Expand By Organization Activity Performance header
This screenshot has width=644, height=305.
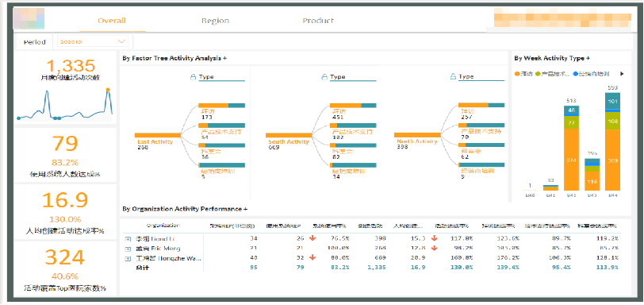point(185,209)
